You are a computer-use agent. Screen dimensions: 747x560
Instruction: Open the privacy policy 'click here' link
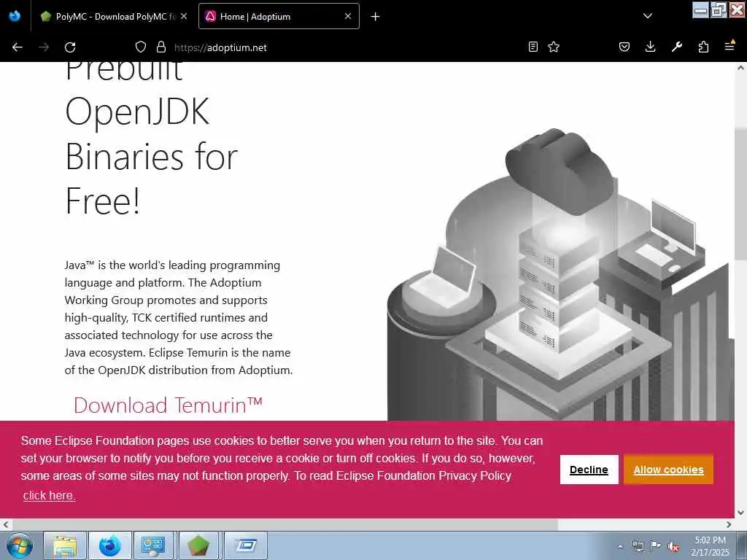pyautogui.click(x=49, y=495)
